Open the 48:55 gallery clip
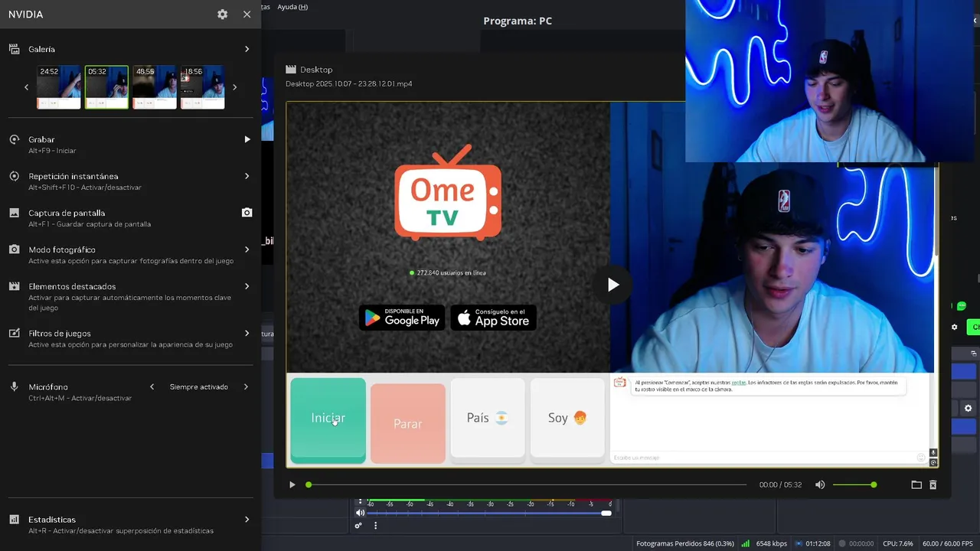Screen dimensions: 980x551 [x=155, y=87]
